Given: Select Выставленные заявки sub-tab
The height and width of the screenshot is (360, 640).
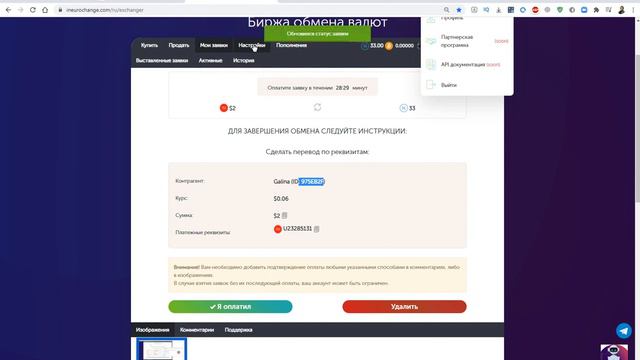Looking at the screenshot, I should point(162,60).
